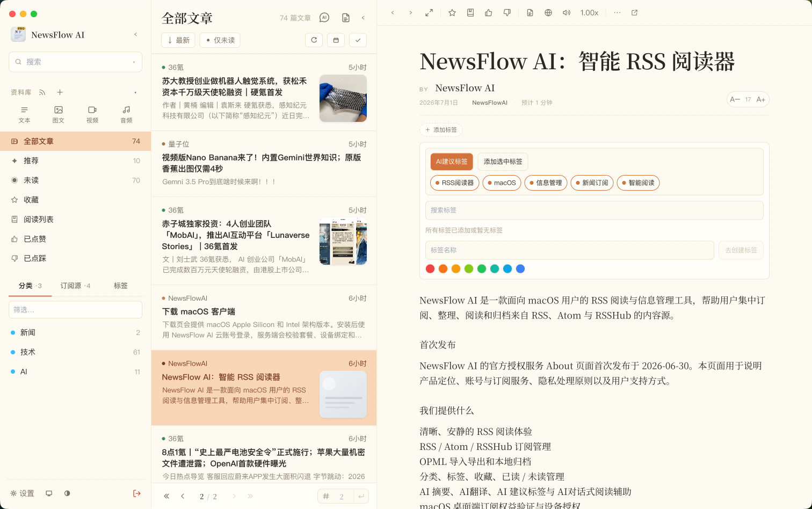812x509 pixels.
Task: Open 推荐 in the sidebar
Action: pyautogui.click(x=75, y=161)
